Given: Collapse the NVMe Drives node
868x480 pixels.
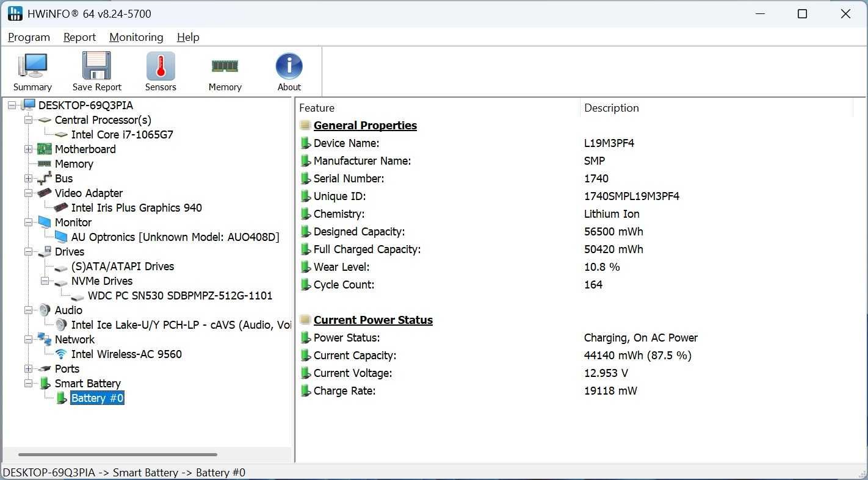Looking at the screenshot, I should [45, 281].
